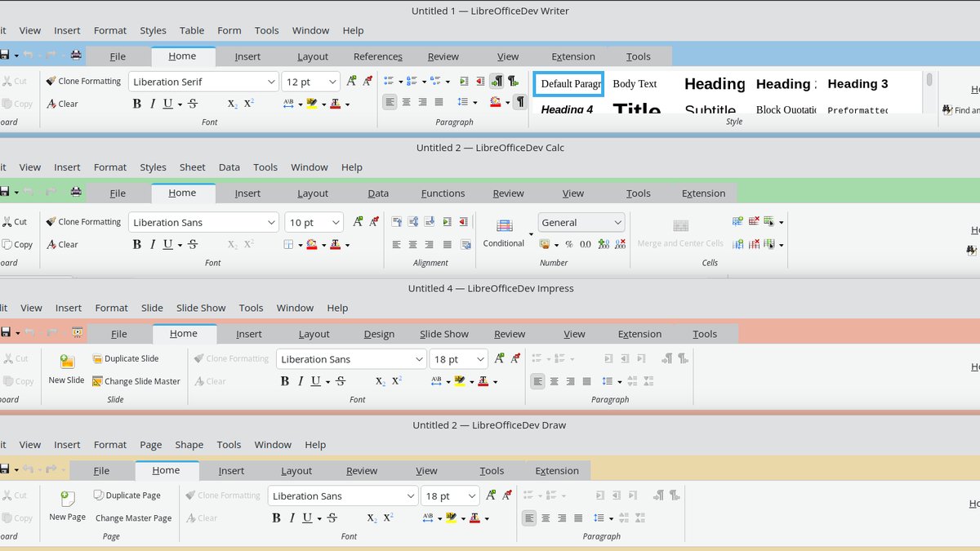Increase font size in the Draw window

pos(491,495)
